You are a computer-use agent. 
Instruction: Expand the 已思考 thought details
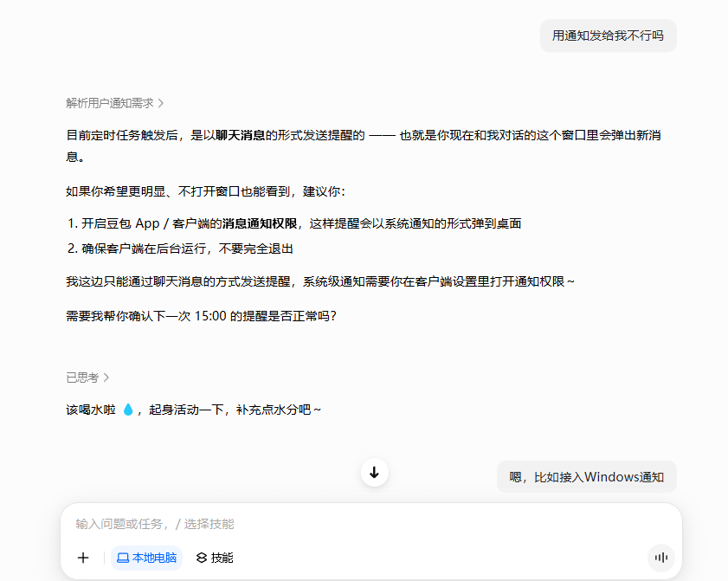(87, 378)
